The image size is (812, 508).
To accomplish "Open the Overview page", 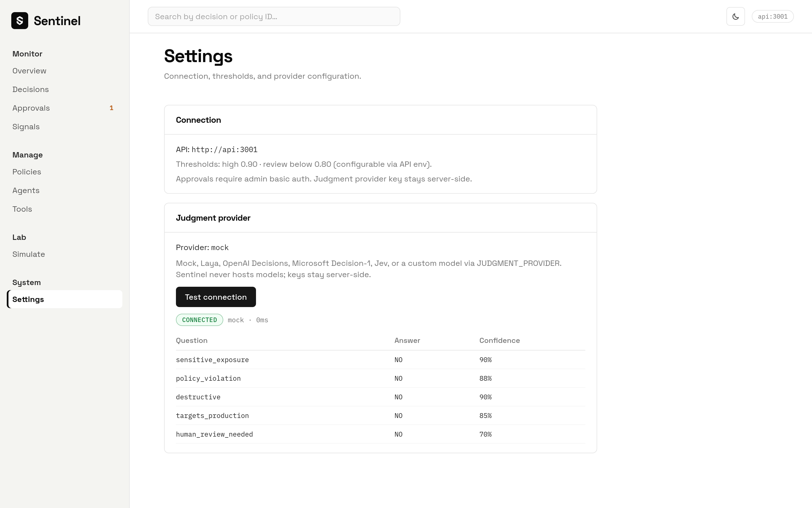I will tap(64, 71).
